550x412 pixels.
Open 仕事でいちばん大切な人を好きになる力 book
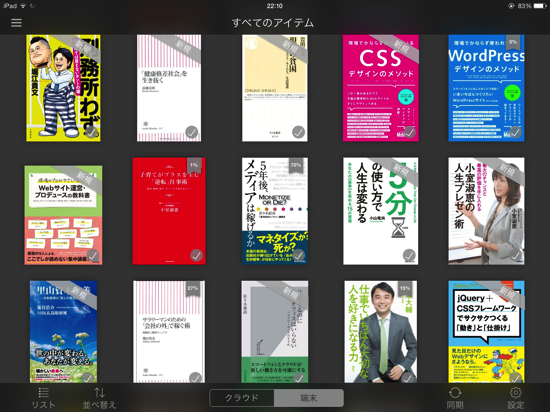[381, 332]
